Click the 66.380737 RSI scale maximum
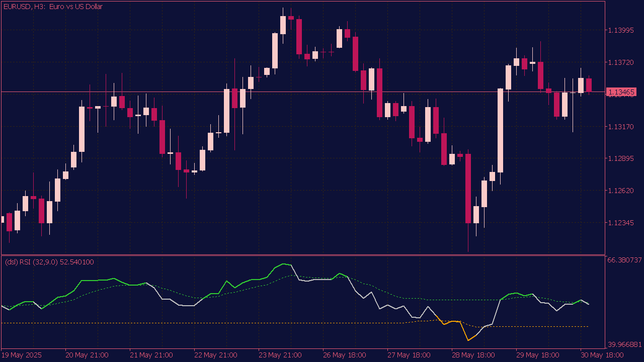This screenshot has width=644, height=362. (x=625, y=260)
